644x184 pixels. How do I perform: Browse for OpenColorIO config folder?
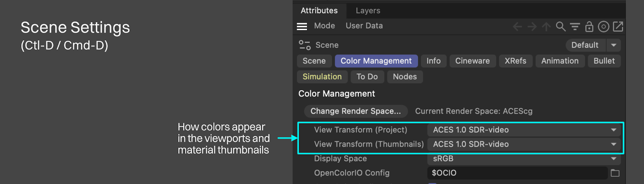(615, 173)
